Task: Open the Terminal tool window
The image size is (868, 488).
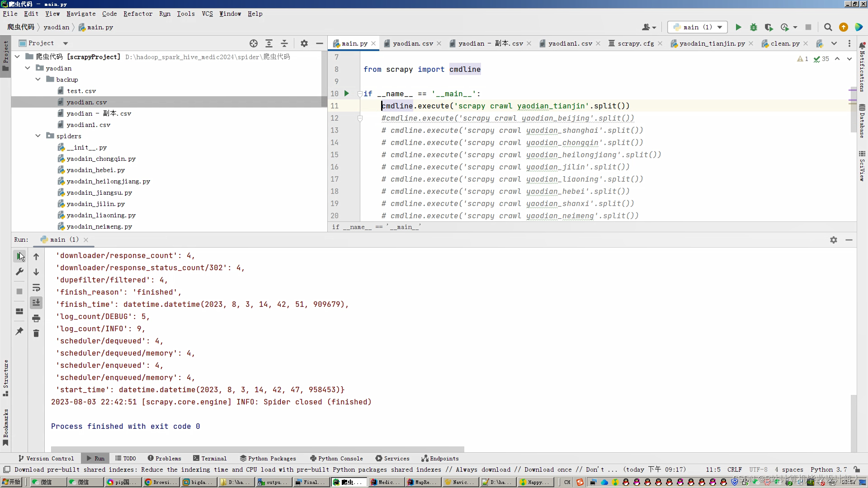Action: [210, 458]
